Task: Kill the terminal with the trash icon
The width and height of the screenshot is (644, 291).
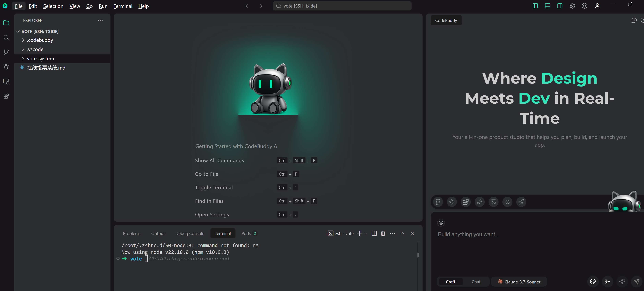Action: pyautogui.click(x=383, y=233)
